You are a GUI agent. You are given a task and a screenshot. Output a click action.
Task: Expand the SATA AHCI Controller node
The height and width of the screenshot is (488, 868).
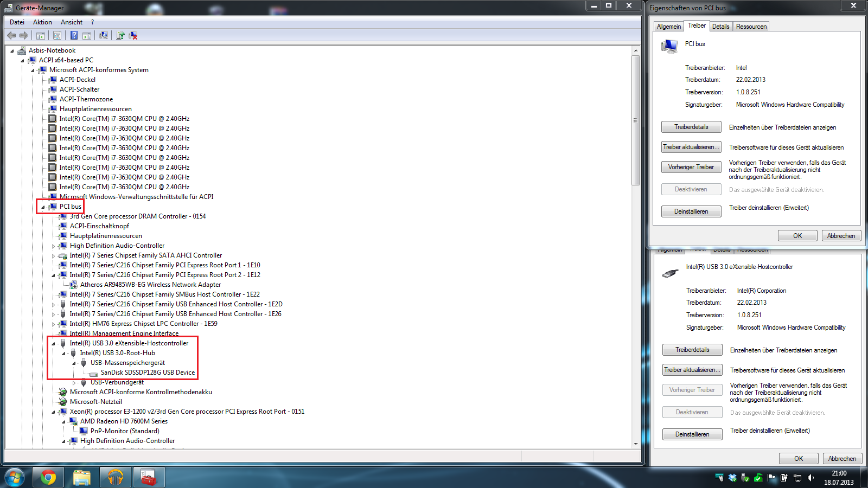tap(53, 256)
